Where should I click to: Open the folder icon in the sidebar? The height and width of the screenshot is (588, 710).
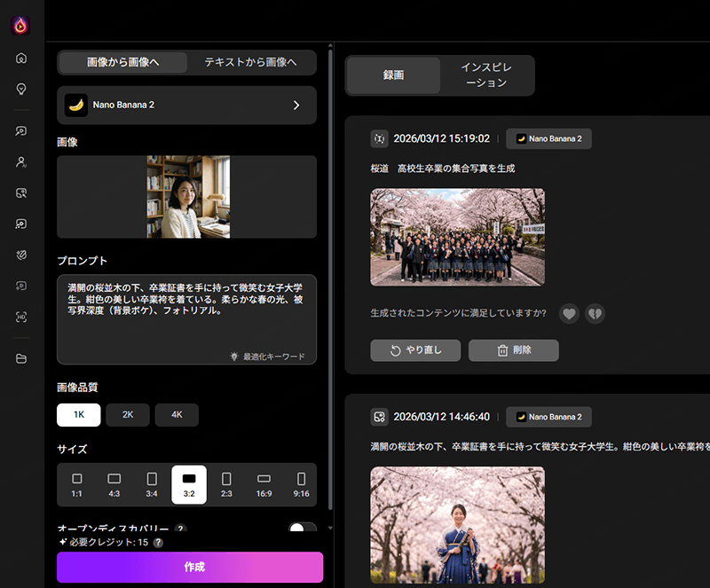21,358
